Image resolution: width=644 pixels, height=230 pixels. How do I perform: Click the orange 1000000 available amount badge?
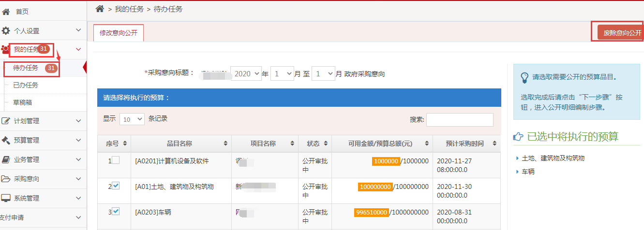386,161
